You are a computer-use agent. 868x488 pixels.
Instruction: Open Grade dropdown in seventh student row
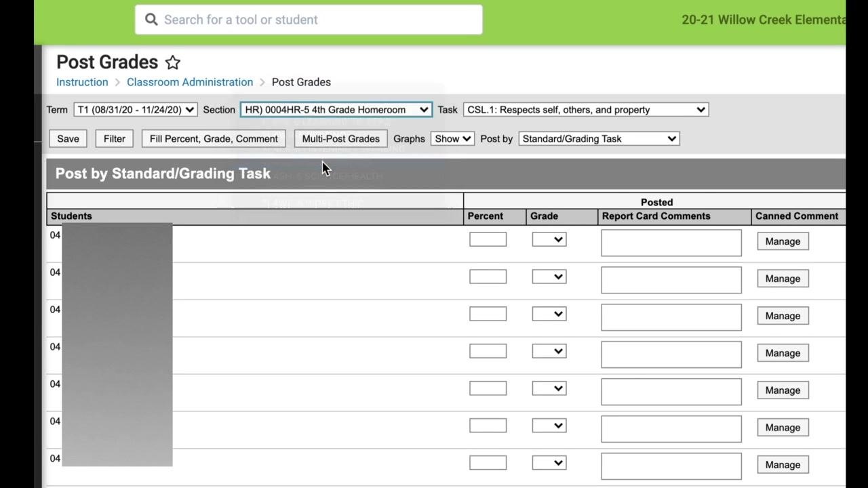coord(549,463)
